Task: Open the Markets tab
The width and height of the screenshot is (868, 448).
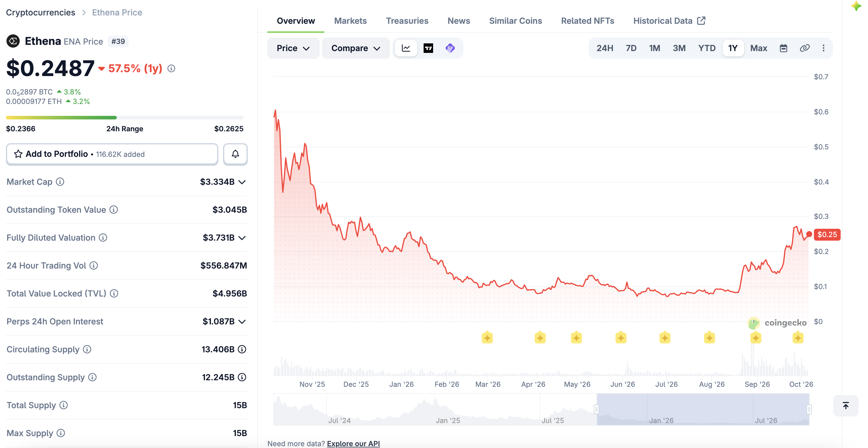Action: click(351, 21)
